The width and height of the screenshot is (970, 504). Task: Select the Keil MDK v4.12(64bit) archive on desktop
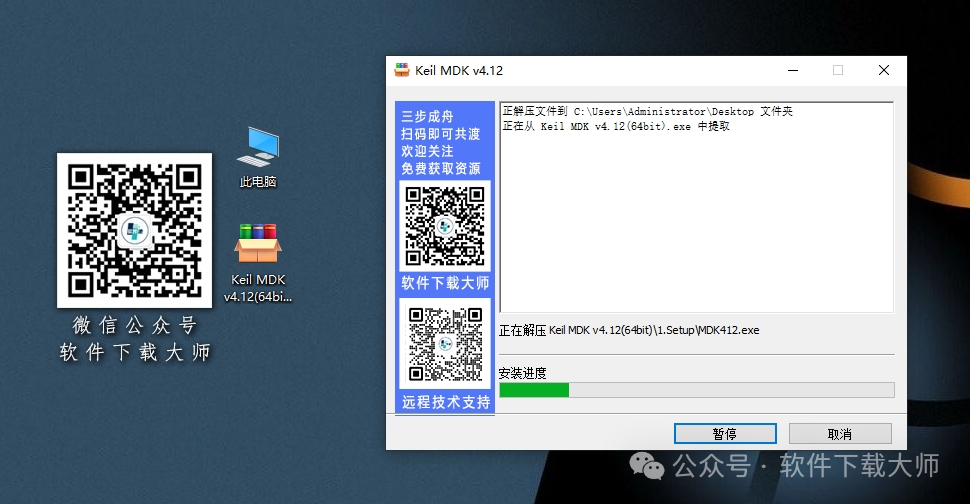258,263
